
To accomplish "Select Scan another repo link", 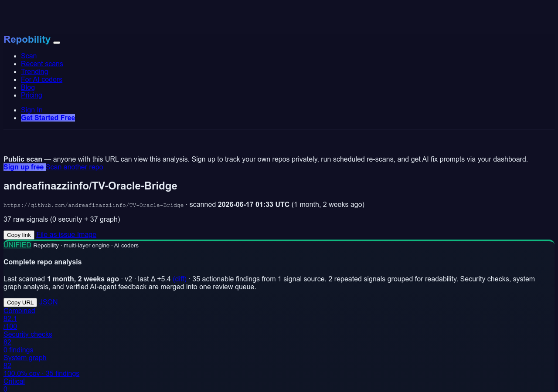I will [x=75, y=167].
